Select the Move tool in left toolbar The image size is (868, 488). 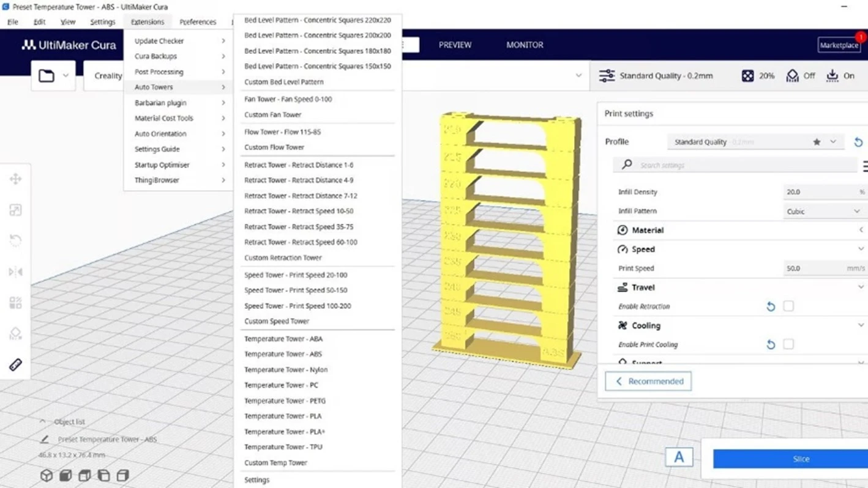pyautogui.click(x=15, y=179)
